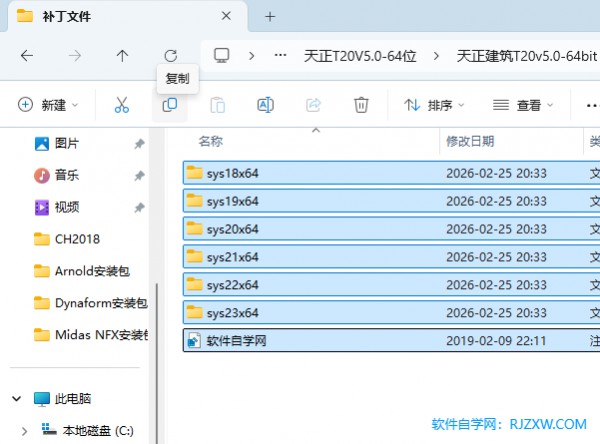
Task: Click 天正T20V5.0-64位 breadcrumb
Action: 360,56
